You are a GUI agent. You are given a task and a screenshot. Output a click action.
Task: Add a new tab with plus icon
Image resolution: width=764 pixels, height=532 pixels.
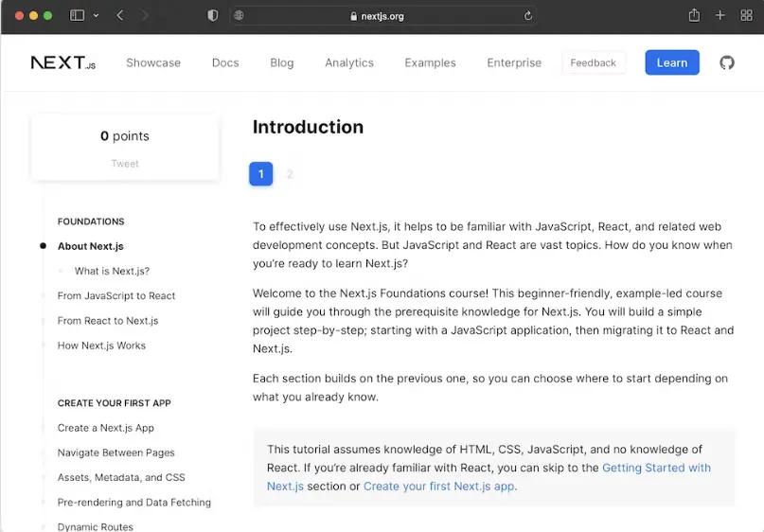720,15
